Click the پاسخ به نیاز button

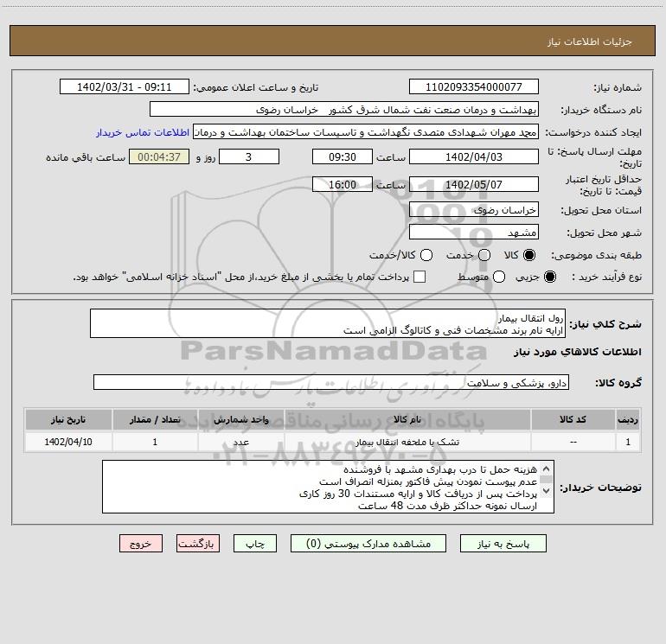pyautogui.click(x=503, y=544)
